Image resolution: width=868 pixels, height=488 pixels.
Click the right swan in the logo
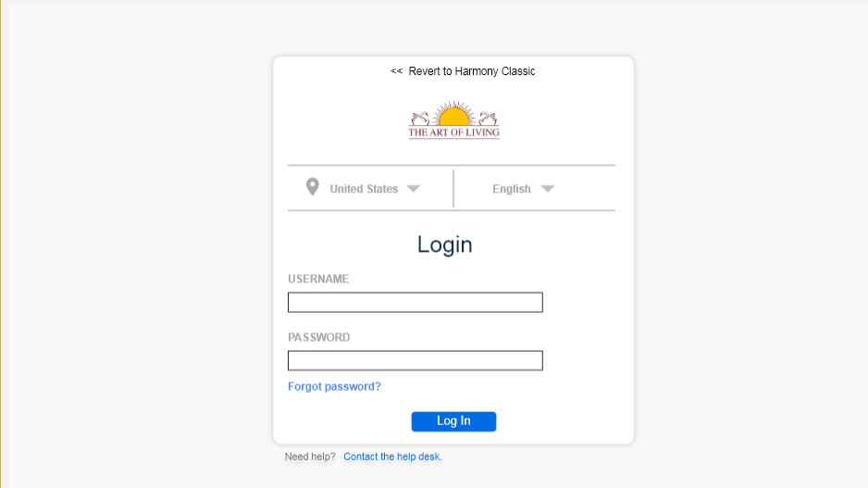click(488, 119)
